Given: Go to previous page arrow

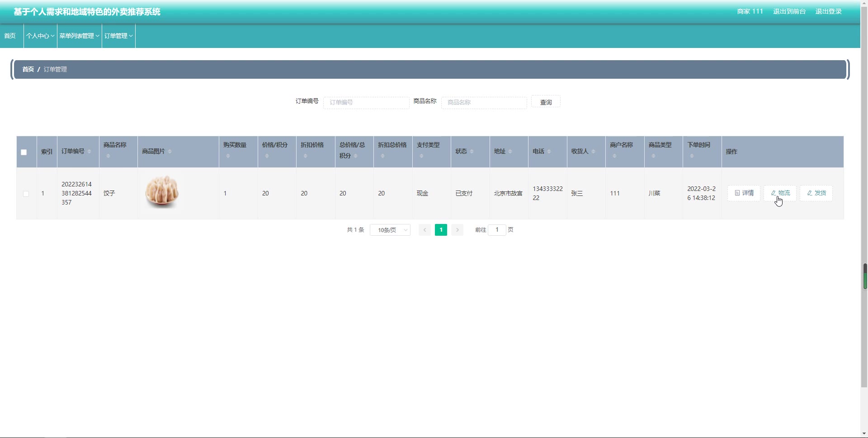Looking at the screenshot, I should pos(425,230).
